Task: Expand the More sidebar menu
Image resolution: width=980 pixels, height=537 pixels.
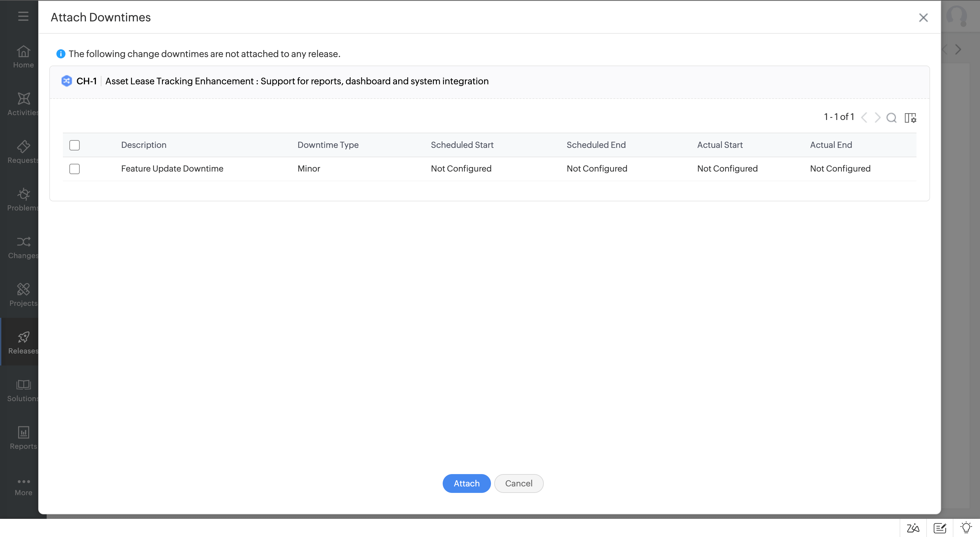Action: (x=23, y=486)
